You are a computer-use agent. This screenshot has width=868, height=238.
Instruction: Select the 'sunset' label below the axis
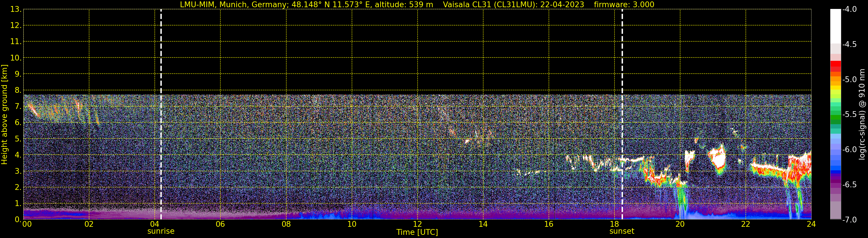[x=622, y=231]
